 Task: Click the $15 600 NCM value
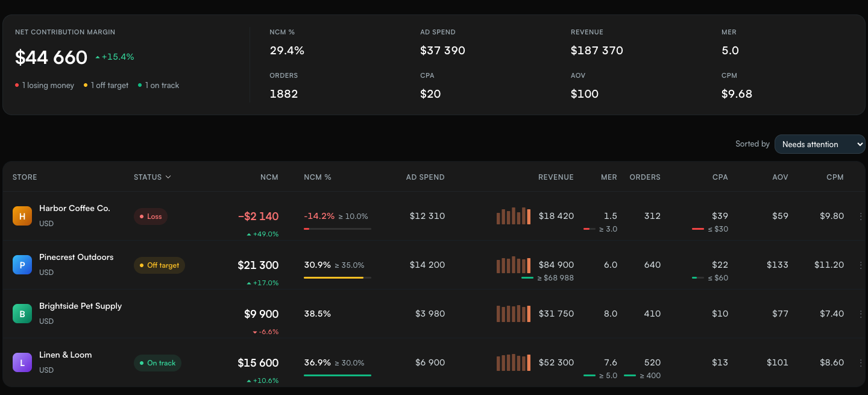(258, 363)
